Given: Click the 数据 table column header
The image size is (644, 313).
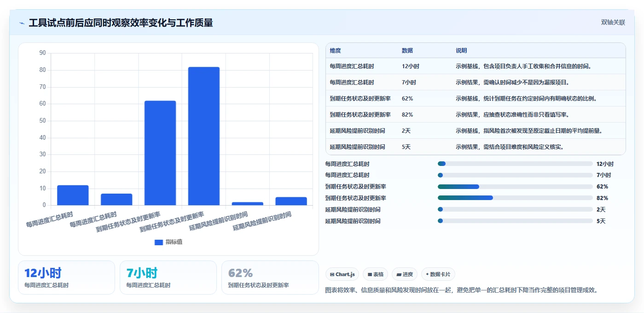Looking at the screenshot, I should click(407, 50).
